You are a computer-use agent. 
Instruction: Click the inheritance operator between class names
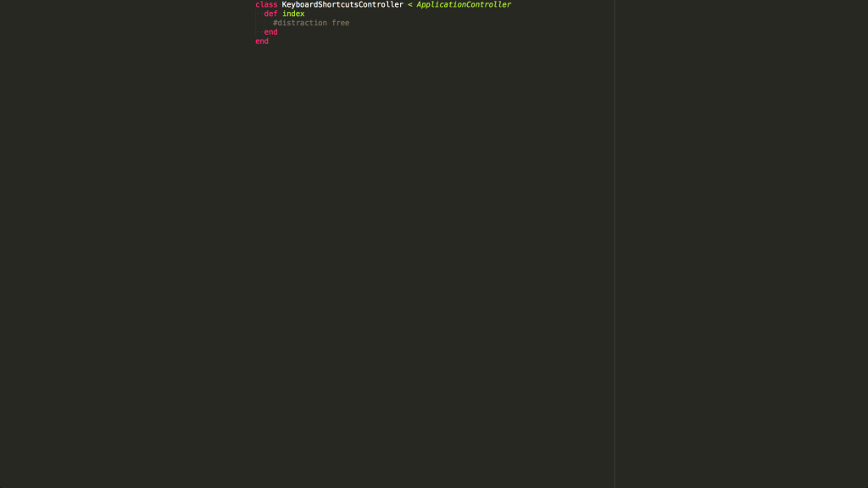(409, 4)
